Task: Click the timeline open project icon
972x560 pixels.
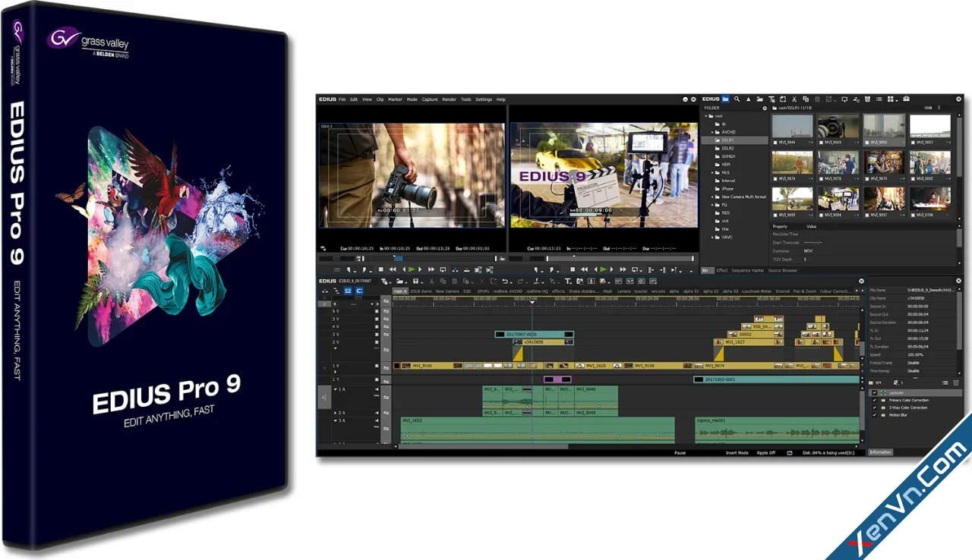Action: tap(400, 282)
